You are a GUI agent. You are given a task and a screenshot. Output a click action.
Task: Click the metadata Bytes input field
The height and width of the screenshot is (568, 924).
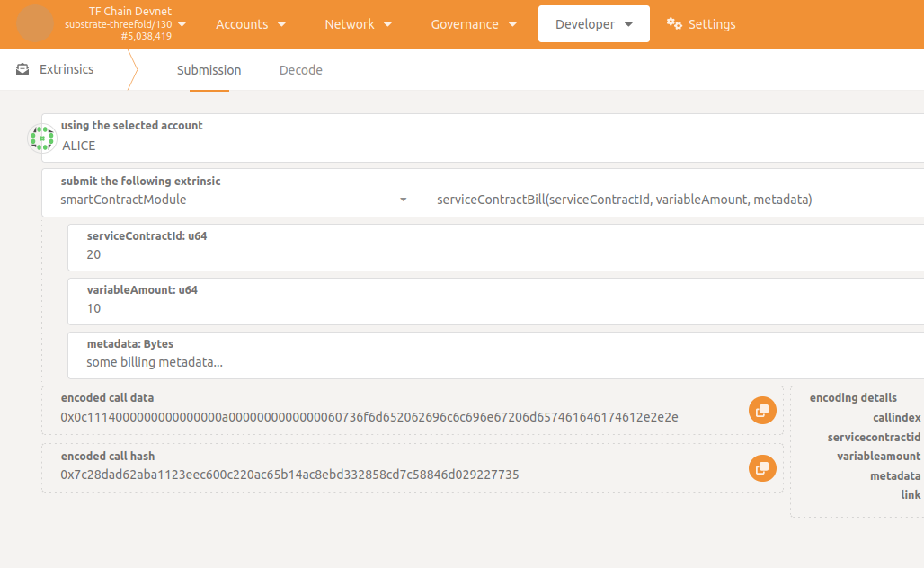(x=494, y=362)
